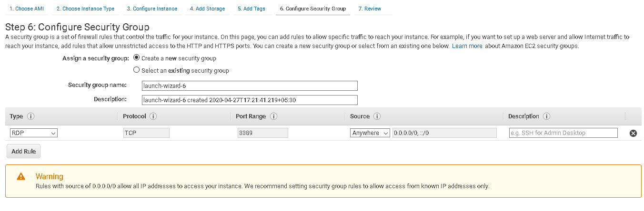Click the orange warning triangle icon
The height and width of the screenshot is (211, 644).
pos(21,176)
